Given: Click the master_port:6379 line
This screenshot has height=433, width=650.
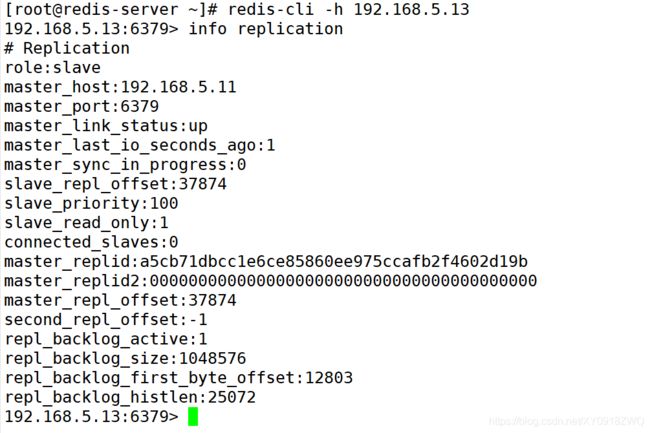Looking at the screenshot, I should [x=81, y=106].
